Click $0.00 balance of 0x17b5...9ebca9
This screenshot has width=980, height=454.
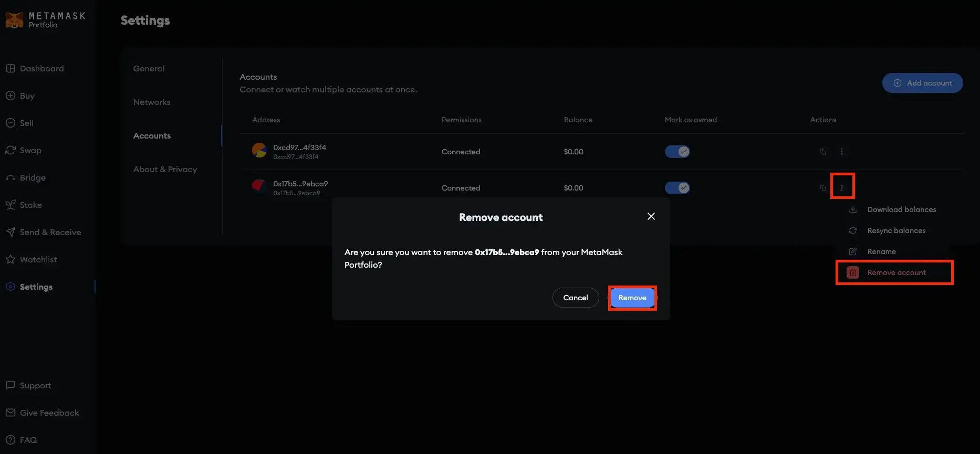tap(574, 188)
